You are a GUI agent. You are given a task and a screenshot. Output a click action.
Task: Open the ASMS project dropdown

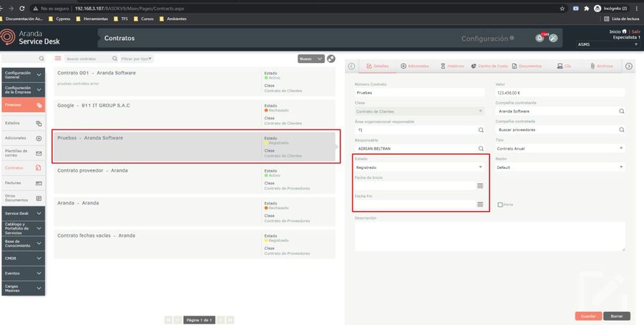pyautogui.click(x=608, y=44)
